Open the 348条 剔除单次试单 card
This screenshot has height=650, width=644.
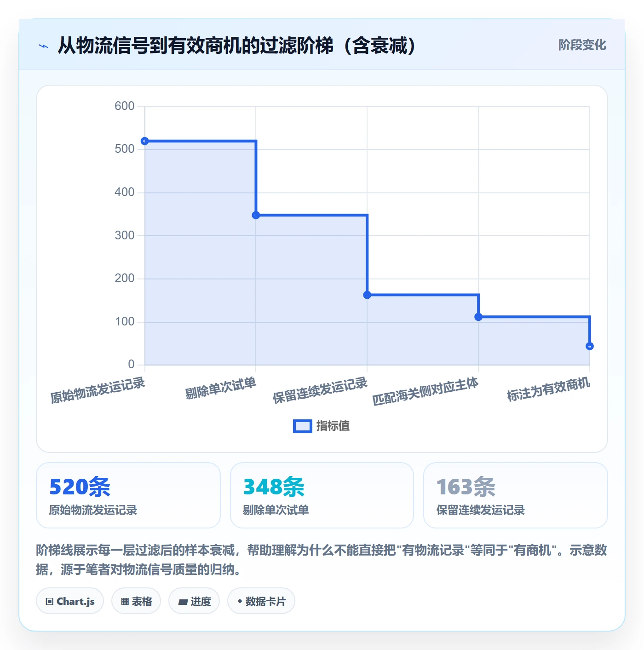pos(322,495)
